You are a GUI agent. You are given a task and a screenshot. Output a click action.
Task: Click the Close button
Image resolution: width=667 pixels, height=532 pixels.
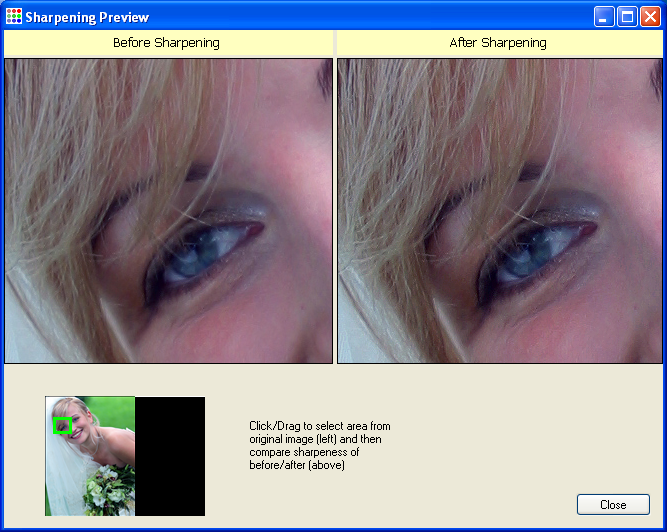(x=613, y=504)
